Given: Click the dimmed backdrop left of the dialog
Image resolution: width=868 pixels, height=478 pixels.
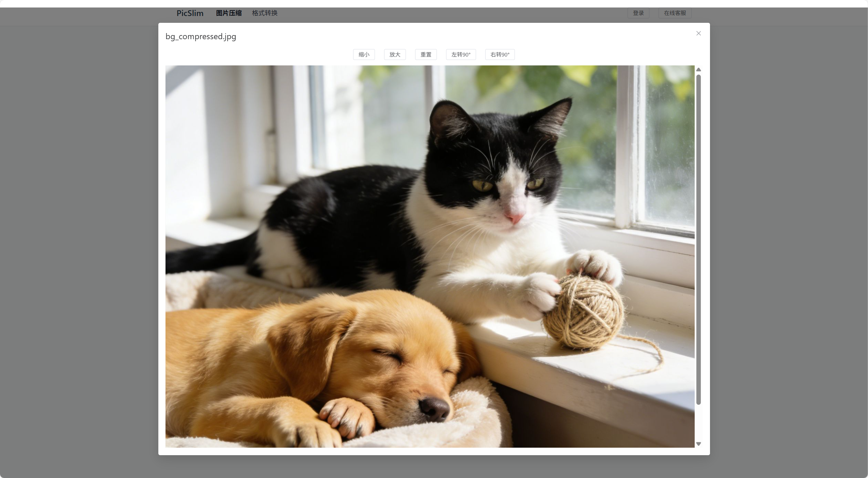Looking at the screenshot, I should 78,238.
